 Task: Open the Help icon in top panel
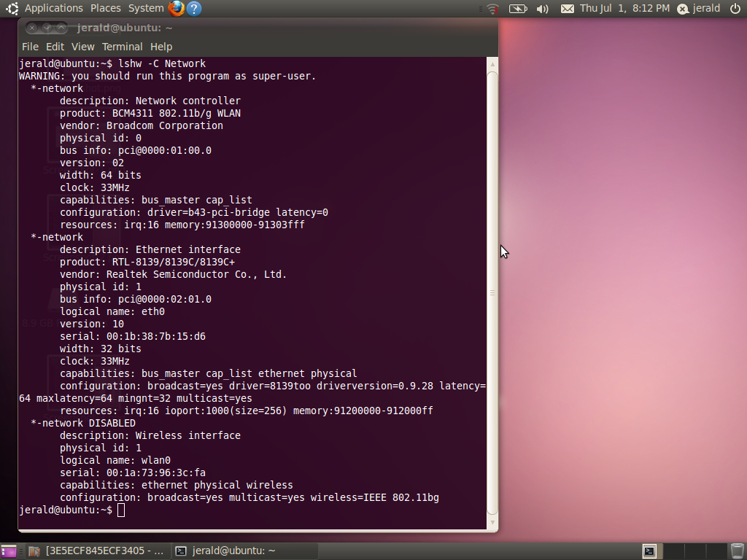click(x=194, y=9)
